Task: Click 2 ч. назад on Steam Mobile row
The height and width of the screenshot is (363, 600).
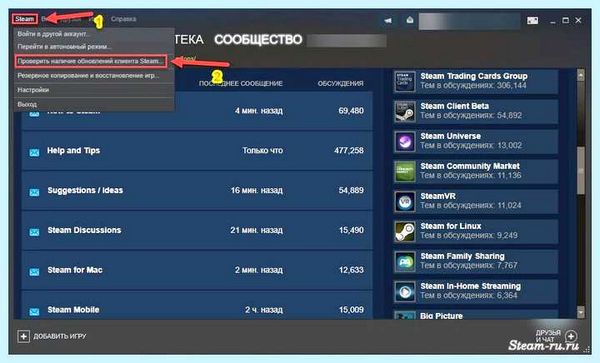Action: pos(264,309)
